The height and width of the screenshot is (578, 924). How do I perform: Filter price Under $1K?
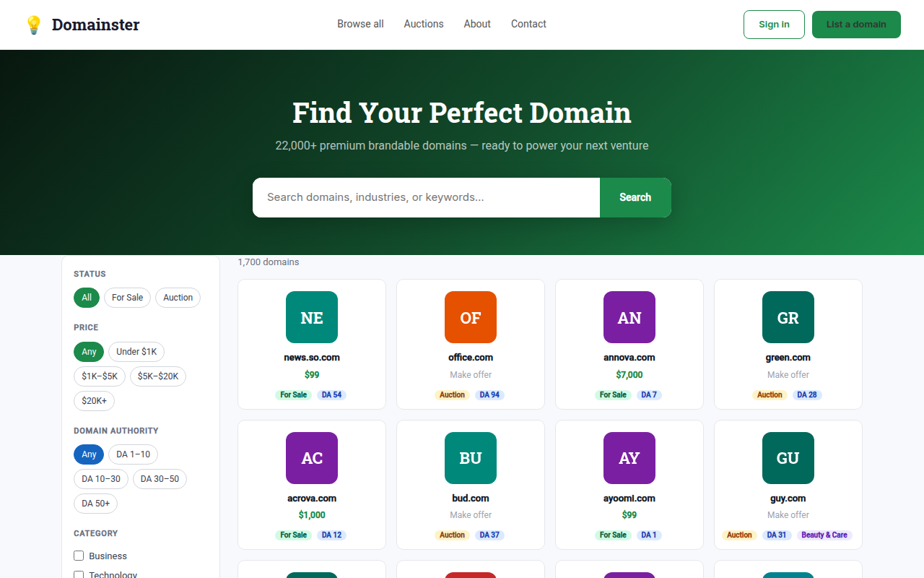coord(136,352)
